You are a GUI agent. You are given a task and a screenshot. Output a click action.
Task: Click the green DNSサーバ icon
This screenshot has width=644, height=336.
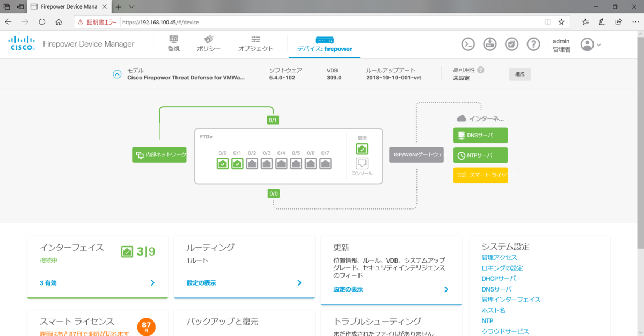pyautogui.click(x=480, y=135)
